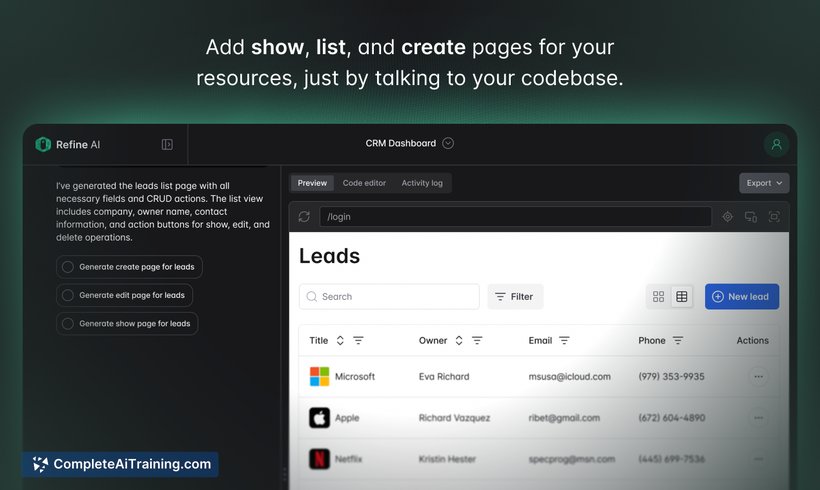Open preview in fullscreen icon

[774, 216]
